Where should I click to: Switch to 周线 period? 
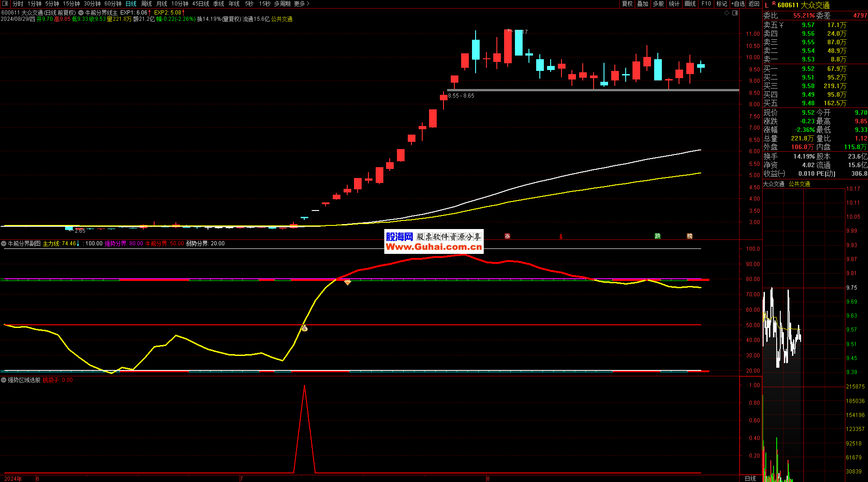tap(146, 4)
